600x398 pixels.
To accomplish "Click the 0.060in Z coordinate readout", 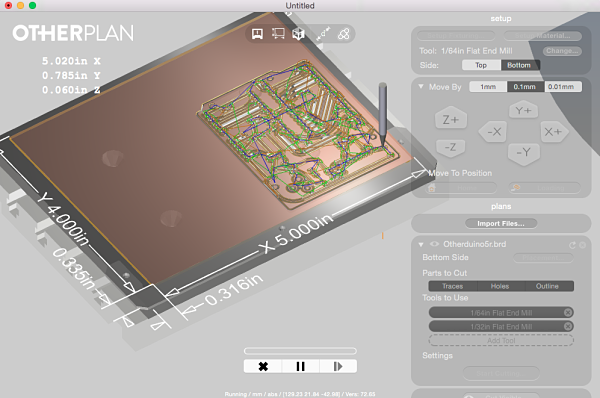I will [x=71, y=90].
